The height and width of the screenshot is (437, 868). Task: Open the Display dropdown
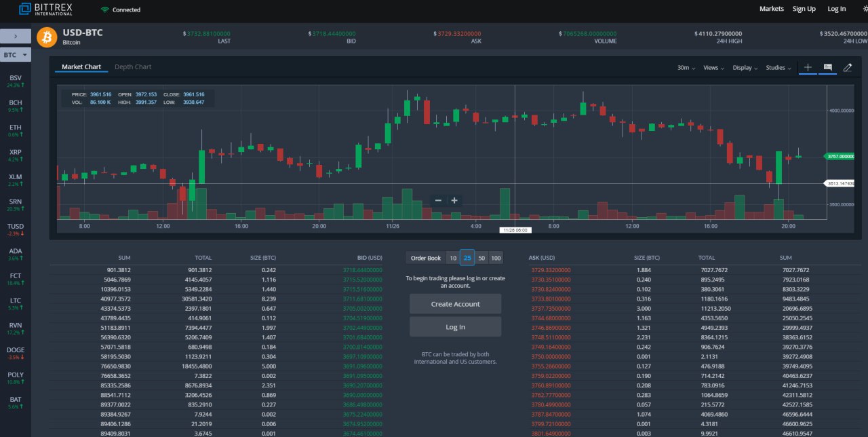(745, 68)
